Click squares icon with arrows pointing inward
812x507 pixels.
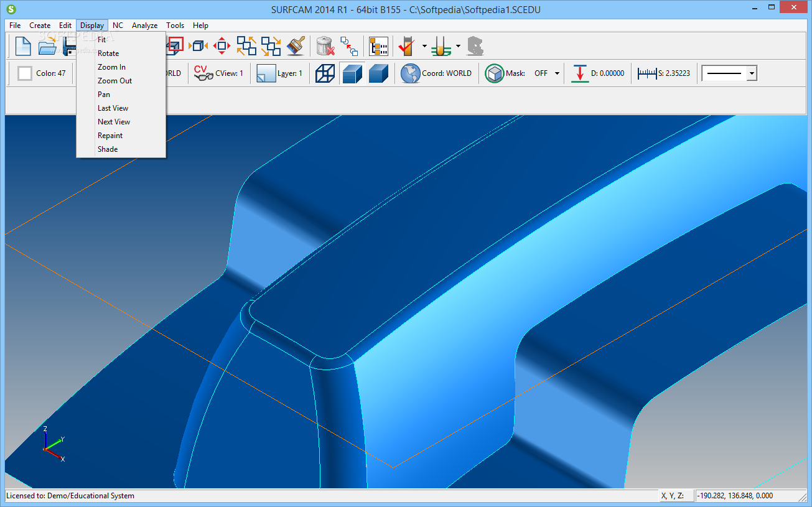click(271, 45)
